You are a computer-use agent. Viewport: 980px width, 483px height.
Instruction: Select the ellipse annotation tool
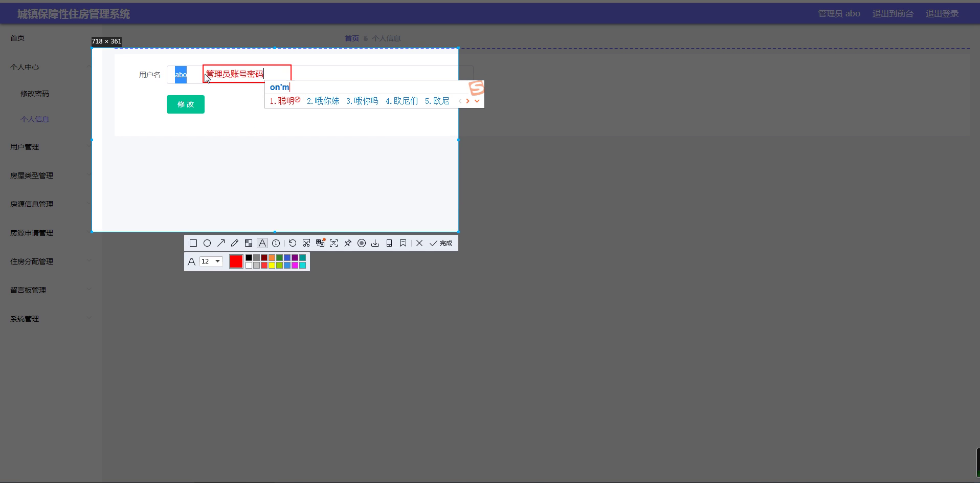click(x=207, y=243)
